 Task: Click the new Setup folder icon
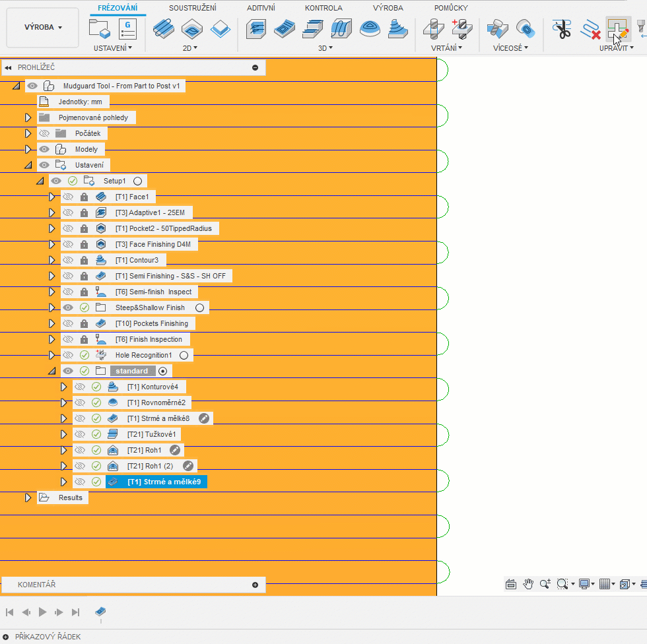[99, 28]
